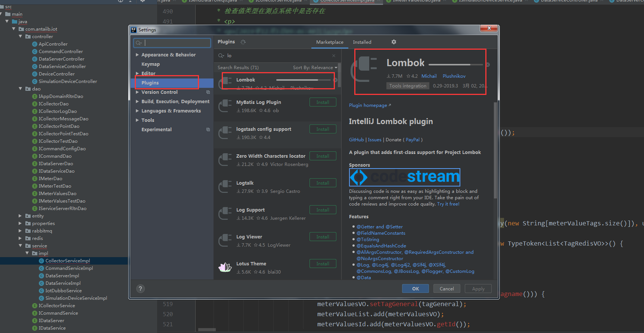The width and height of the screenshot is (644, 333).
Task: Click the logstash config support plugin icon
Action: (225, 133)
